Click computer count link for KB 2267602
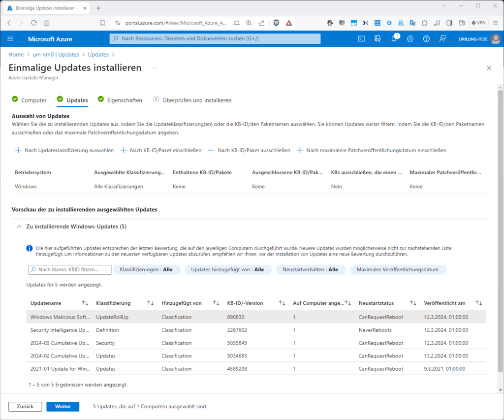The image size is (504, 420). [294, 330]
